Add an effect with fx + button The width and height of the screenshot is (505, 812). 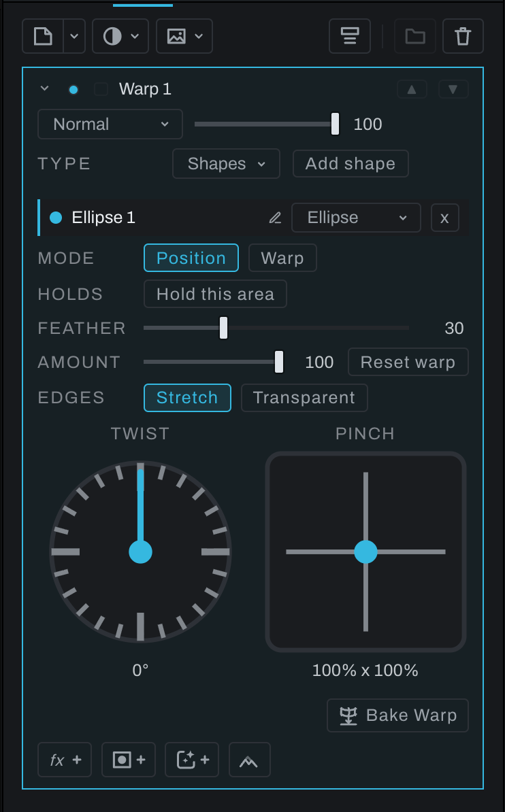65,760
